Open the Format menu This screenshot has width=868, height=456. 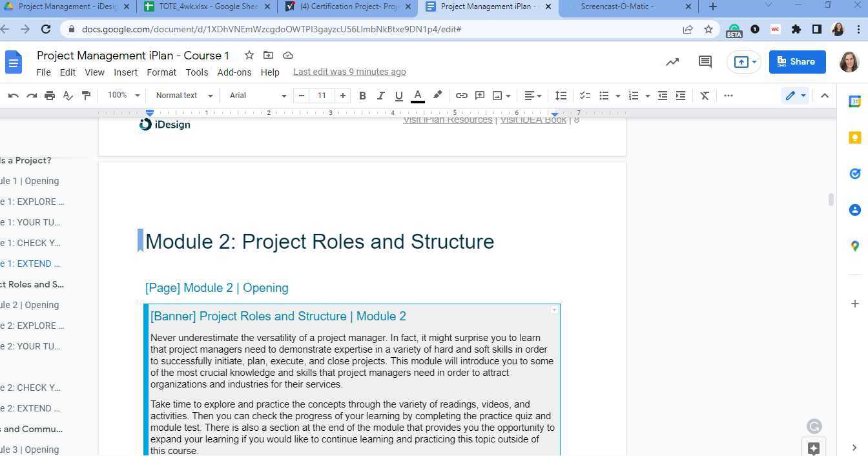[161, 72]
